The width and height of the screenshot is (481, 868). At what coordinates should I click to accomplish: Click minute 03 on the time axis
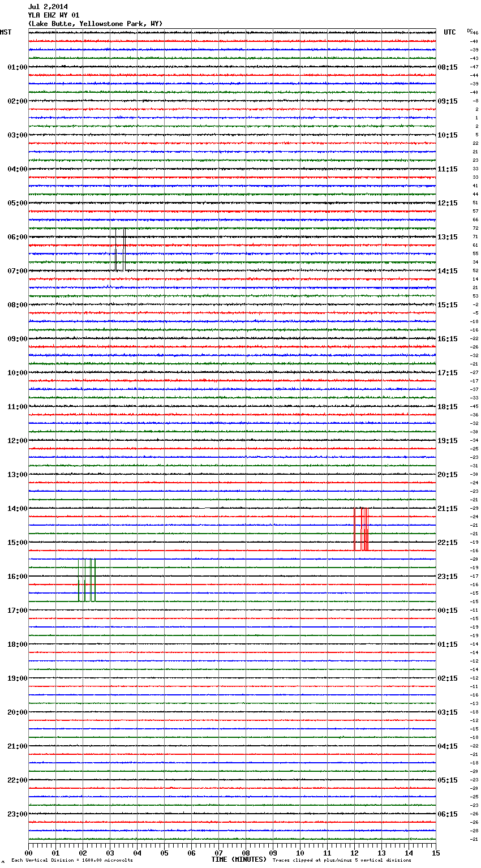tap(110, 852)
